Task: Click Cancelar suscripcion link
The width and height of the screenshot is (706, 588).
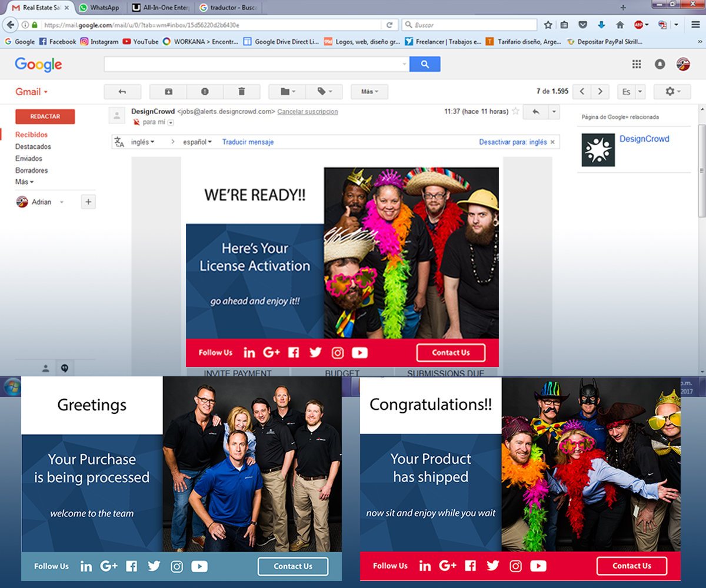Action: (308, 111)
